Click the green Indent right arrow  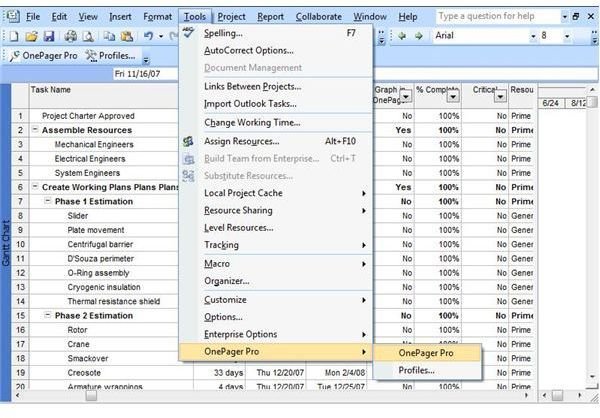click(419, 36)
